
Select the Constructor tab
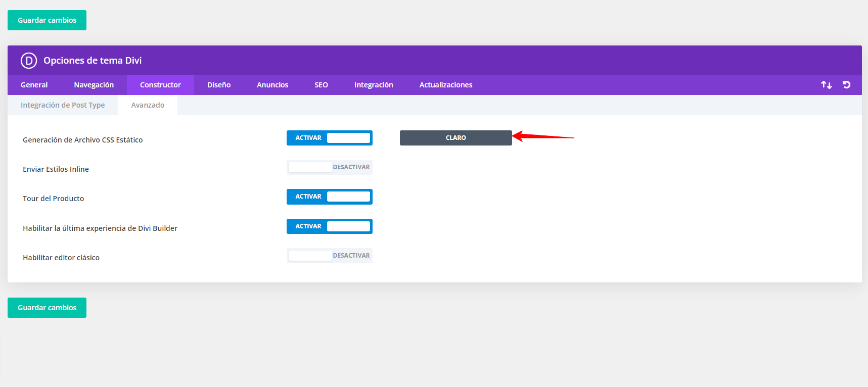(x=160, y=85)
